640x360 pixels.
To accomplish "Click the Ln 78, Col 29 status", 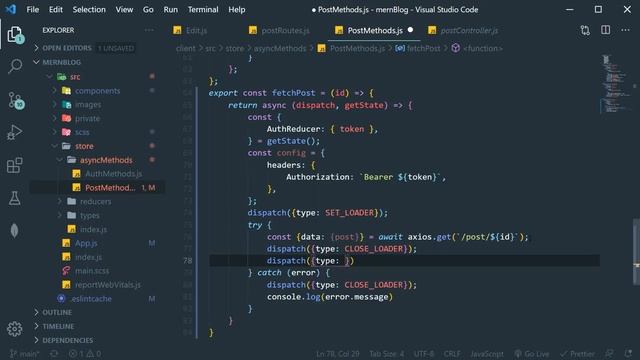I will 338,354.
